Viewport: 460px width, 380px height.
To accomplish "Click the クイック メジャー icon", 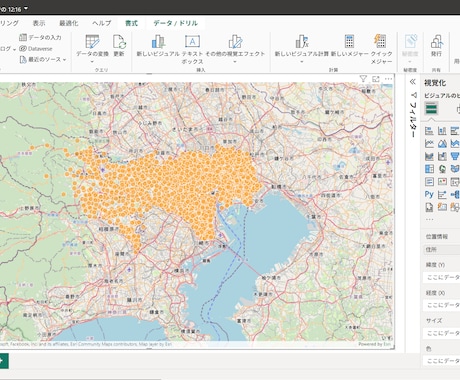I will (380, 41).
